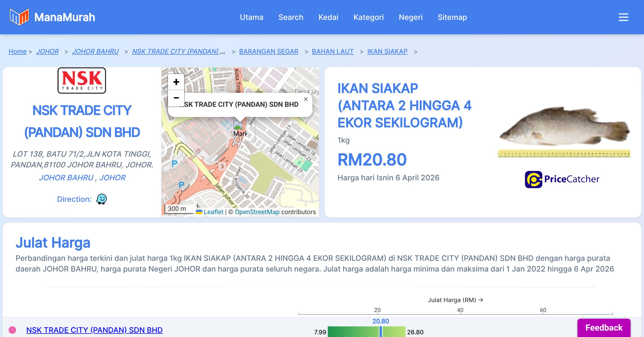The height and width of the screenshot is (337, 644).
Task: Open the Kategori menu item
Action: point(368,17)
